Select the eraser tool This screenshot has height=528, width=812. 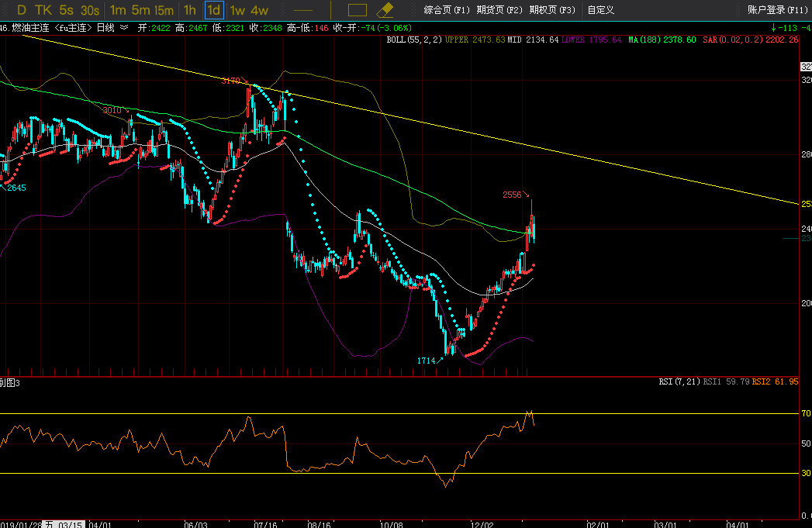[385, 10]
